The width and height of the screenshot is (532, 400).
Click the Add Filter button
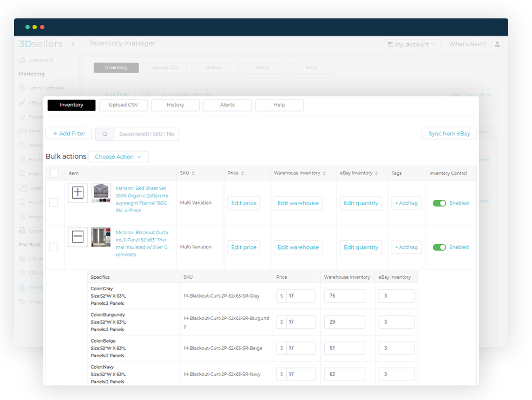point(69,134)
